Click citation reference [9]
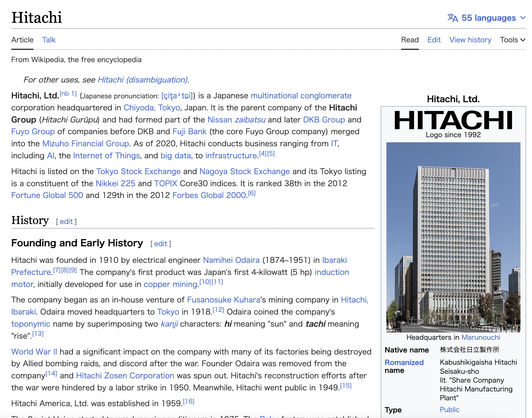This screenshot has width=532, height=418. 73,270
